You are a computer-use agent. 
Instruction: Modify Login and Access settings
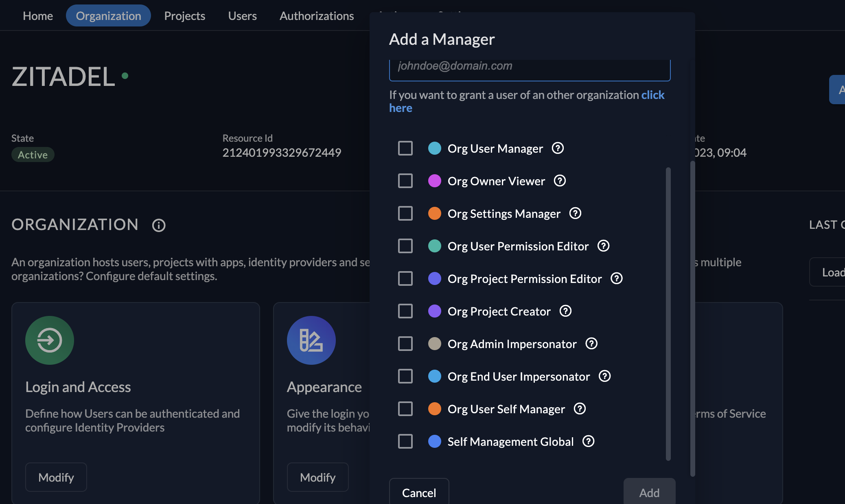56,477
